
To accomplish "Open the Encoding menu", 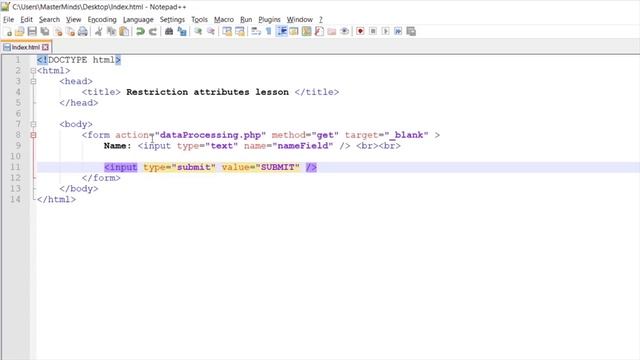I will click(x=102, y=20).
